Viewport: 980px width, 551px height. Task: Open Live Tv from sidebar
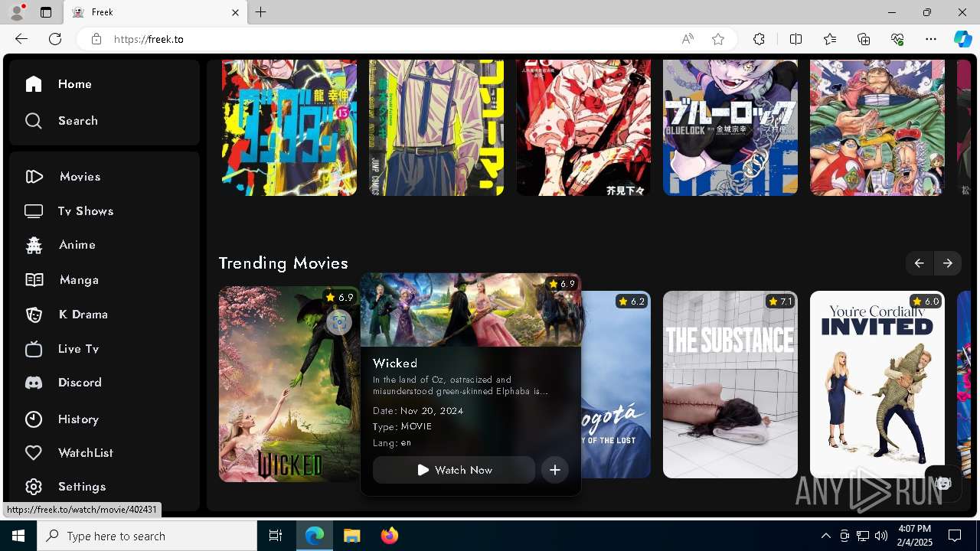62,349
